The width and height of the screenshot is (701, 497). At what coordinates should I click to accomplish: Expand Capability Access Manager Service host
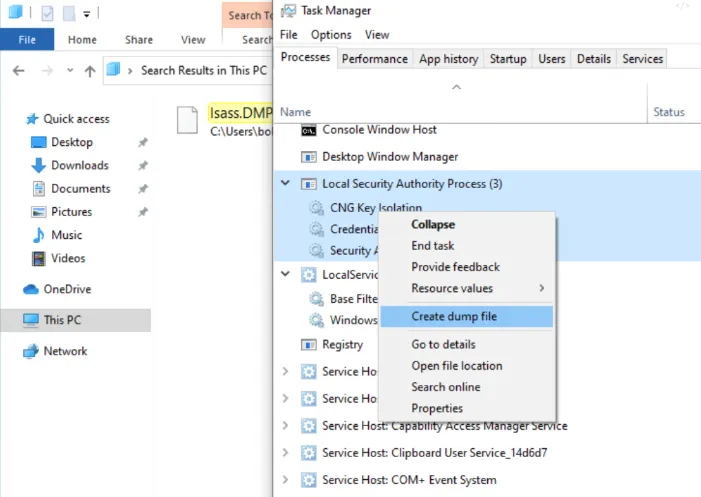285,425
